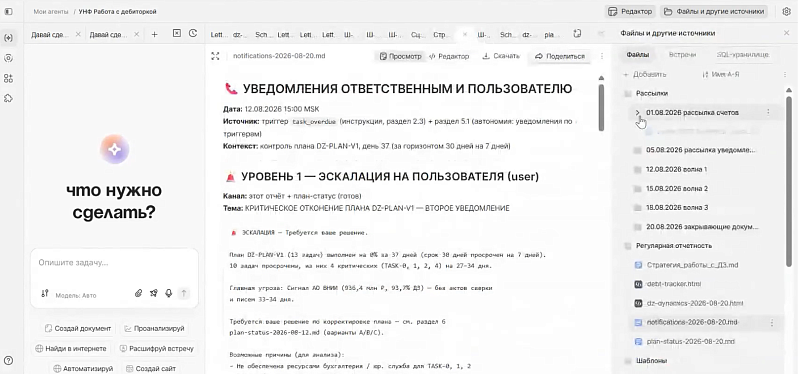Switch to the SQL-хранилище tab
The height and width of the screenshot is (374, 798).
click(x=743, y=54)
